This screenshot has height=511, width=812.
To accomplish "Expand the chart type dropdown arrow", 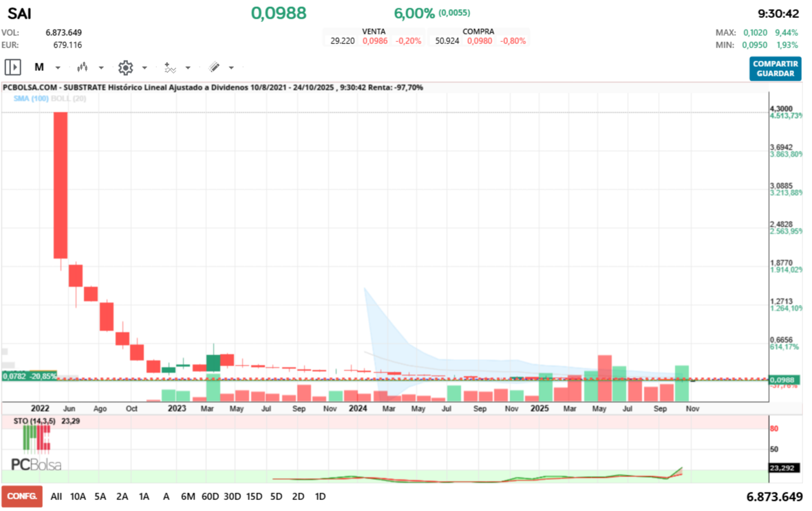I will (101, 68).
